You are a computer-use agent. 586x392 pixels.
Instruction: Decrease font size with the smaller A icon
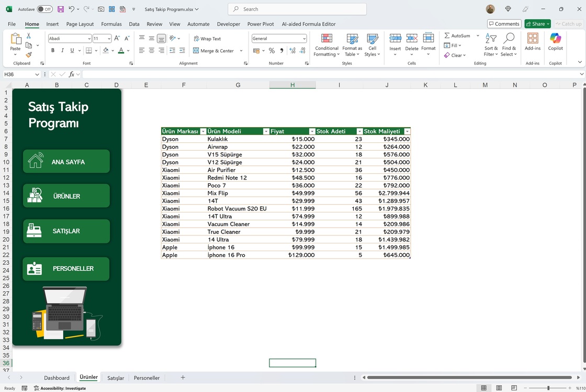(x=127, y=38)
